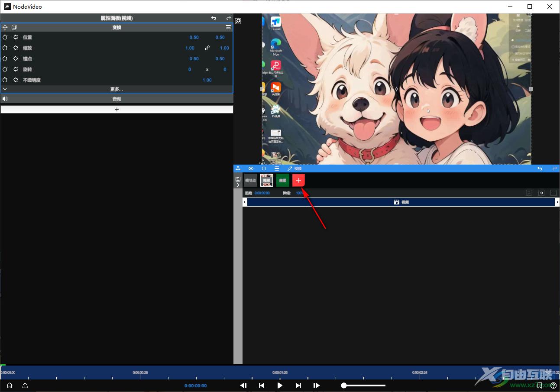Screen dimensions: 560x392
Task: Expand the side panel chevron arrow
Action: tap(238, 185)
